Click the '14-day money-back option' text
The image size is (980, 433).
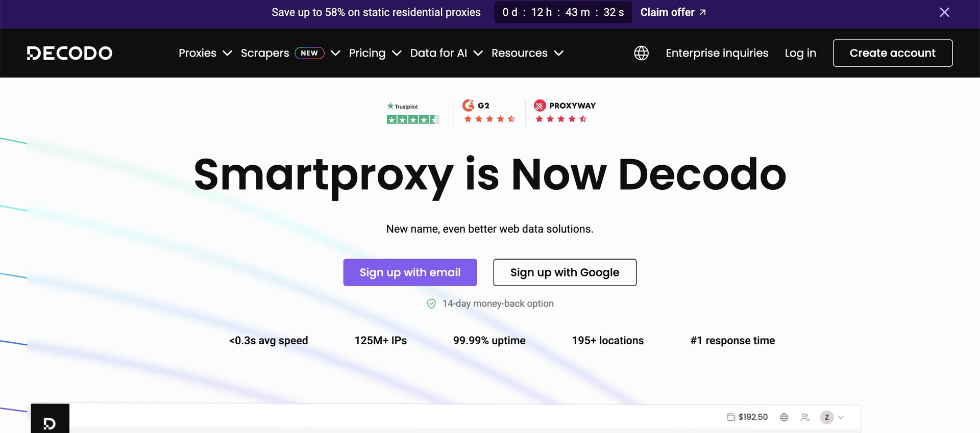(498, 304)
